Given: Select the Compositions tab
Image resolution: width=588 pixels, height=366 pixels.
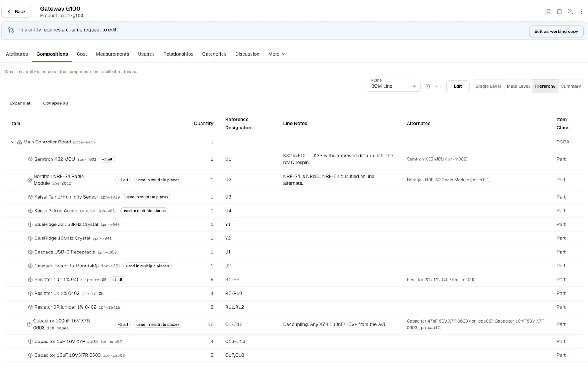Looking at the screenshot, I should (52, 54).
